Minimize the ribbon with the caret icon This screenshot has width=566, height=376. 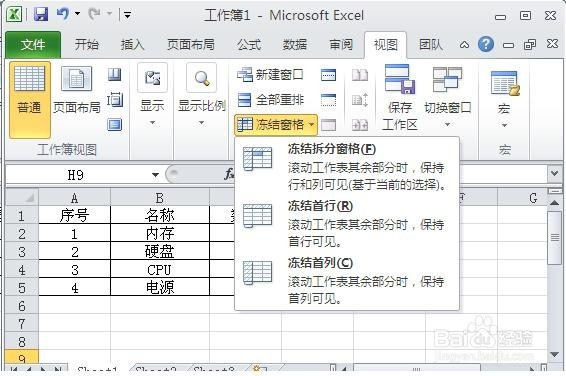(465, 45)
